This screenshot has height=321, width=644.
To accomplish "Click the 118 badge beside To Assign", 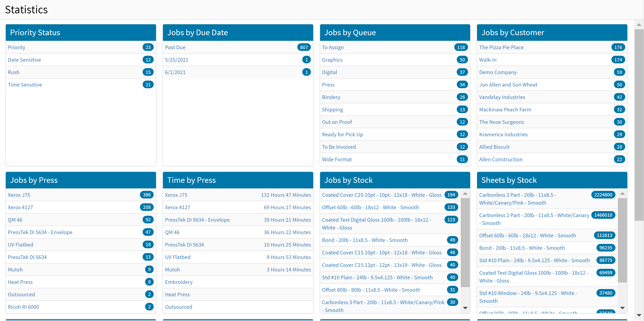I will (461, 47).
